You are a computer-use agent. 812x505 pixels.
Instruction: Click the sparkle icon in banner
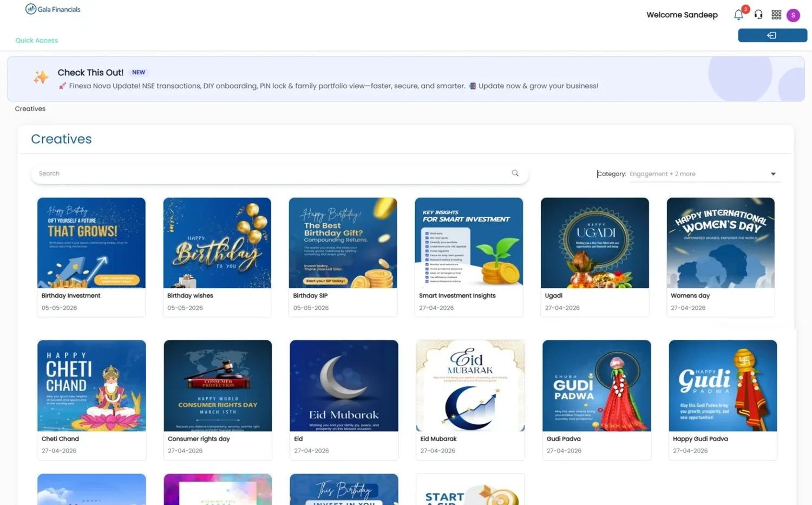point(41,77)
